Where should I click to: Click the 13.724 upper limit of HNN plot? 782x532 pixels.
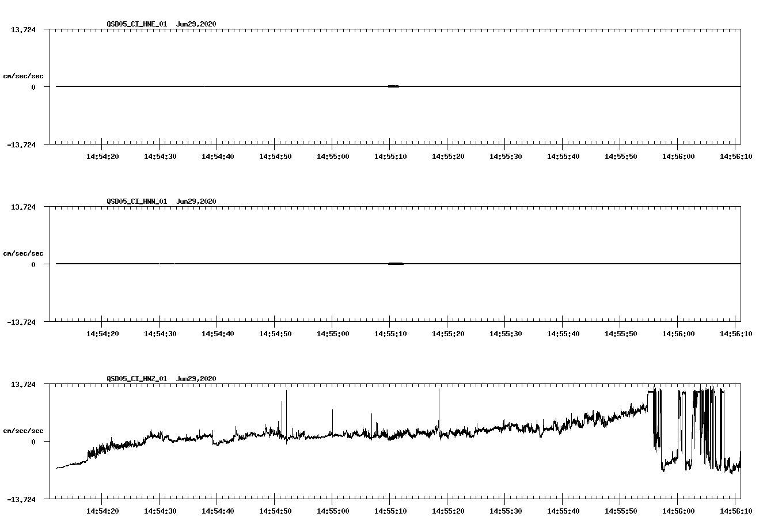pos(24,207)
